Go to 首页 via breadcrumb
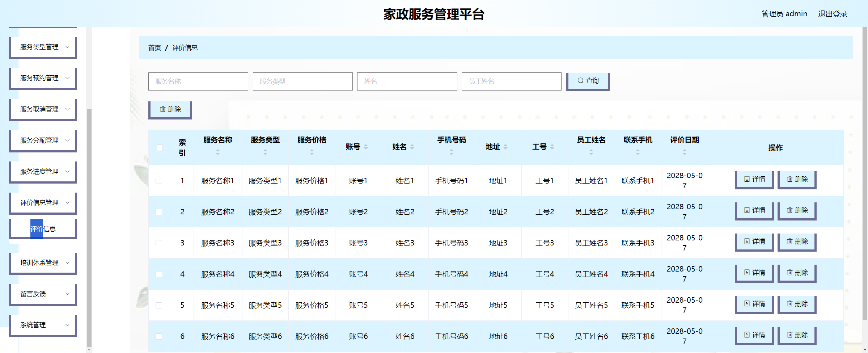This screenshot has width=868, height=353. pos(154,48)
